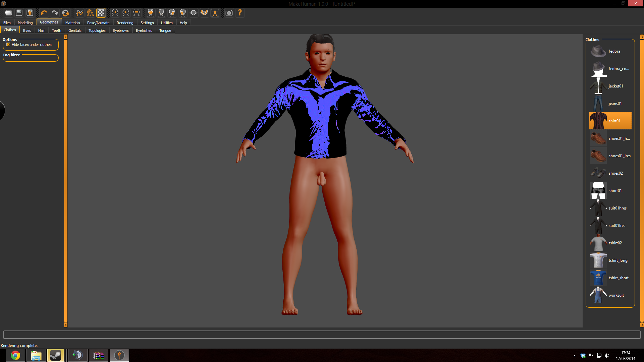Screen dimensions: 644x362
Task: Switch to the Topologies tab
Action: pyautogui.click(x=96, y=30)
